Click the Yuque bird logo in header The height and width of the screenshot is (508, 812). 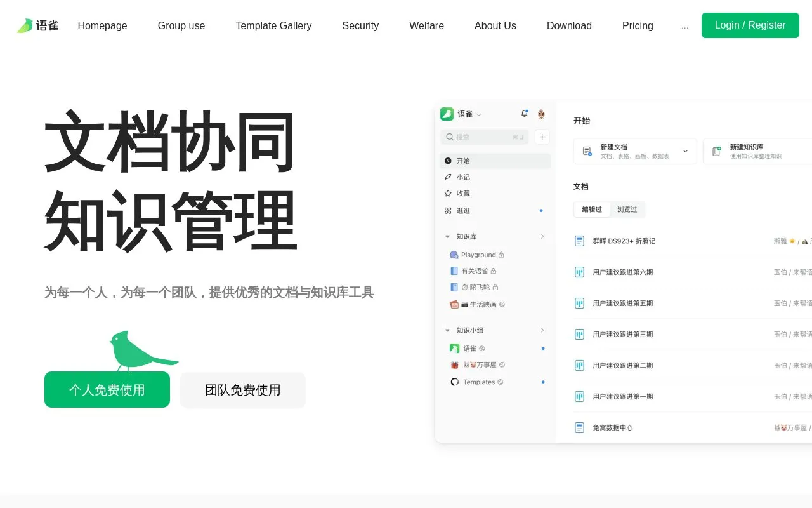pos(25,25)
